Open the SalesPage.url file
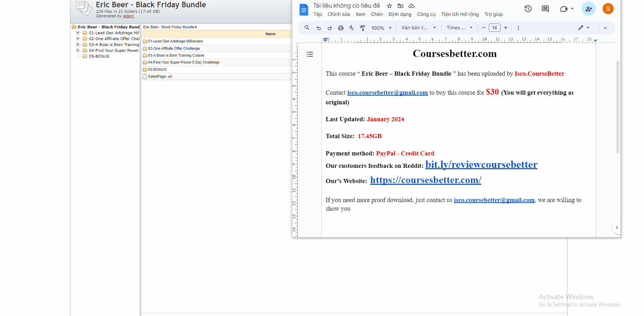 pos(160,76)
